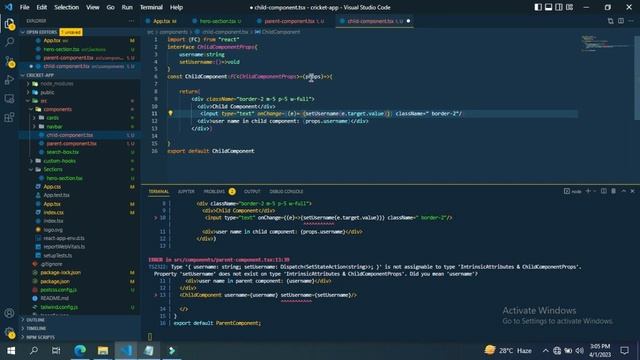Switch to the App.tsx editor tab
This screenshot has height=360, width=640.
(162, 21)
